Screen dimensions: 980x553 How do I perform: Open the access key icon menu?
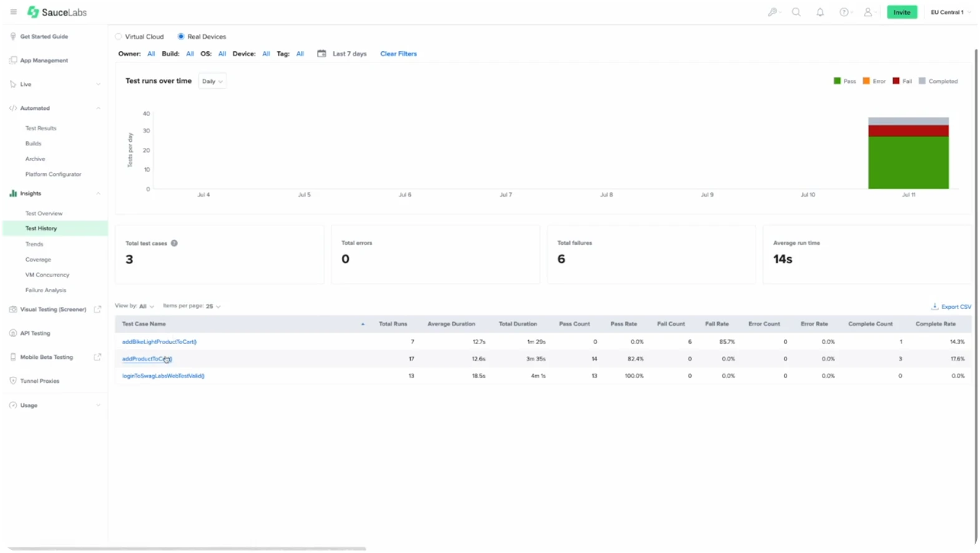773,12
